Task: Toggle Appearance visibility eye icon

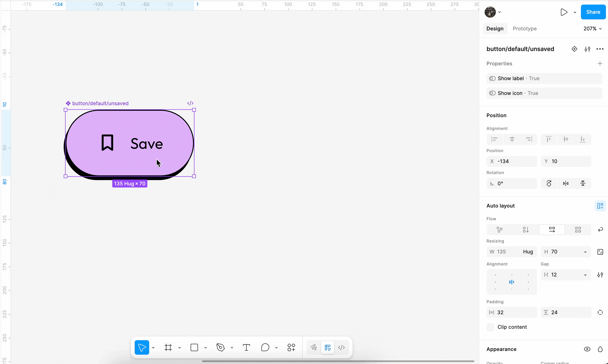Action: coord(587,349)
